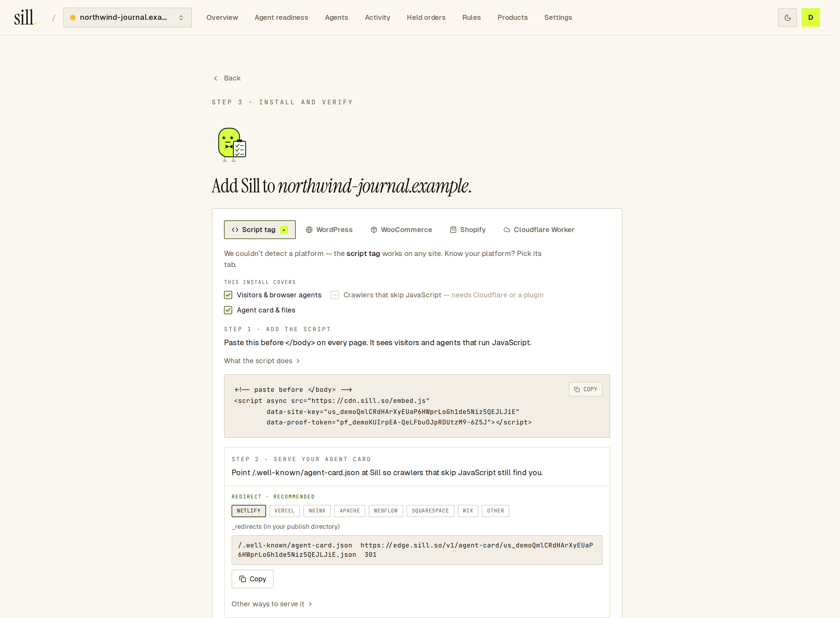Image resolution: width=840 pixels, height=618 pixels.
Task: Open the user avatar D menu
Action: coord(811,17)
